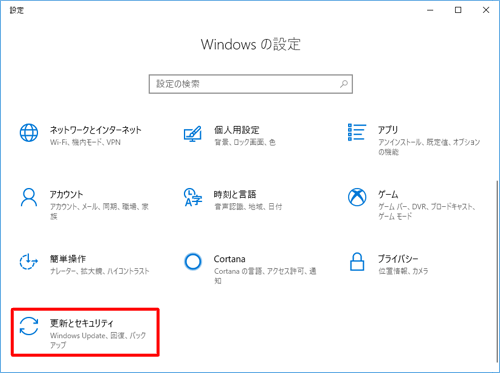Viewport: 500px width, 373px height.
Task: Click the 音声認識、地域、日付 description
Action: (248, 207)
